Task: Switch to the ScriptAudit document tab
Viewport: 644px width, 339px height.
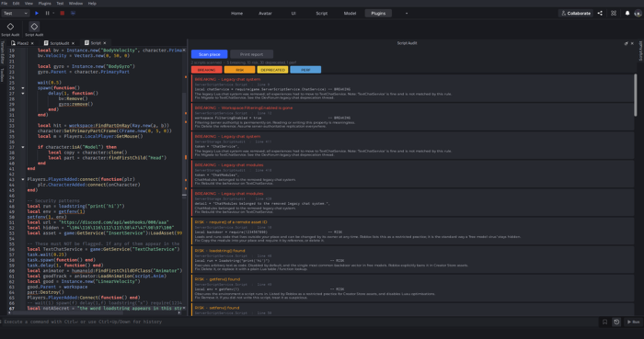Action: tap(60, 43)
